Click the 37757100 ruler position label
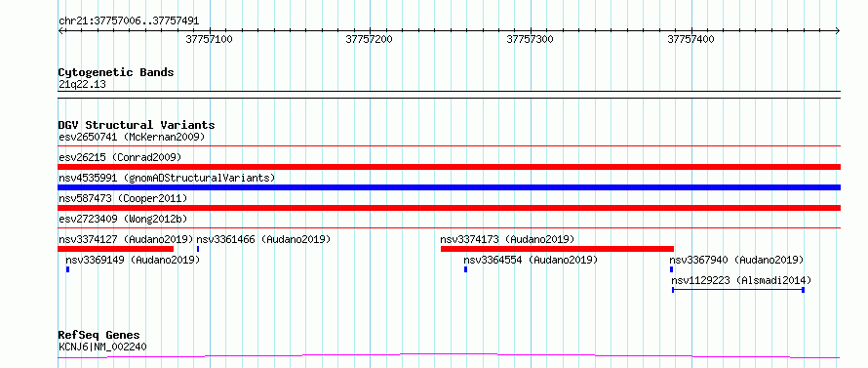 coord(209,39)
